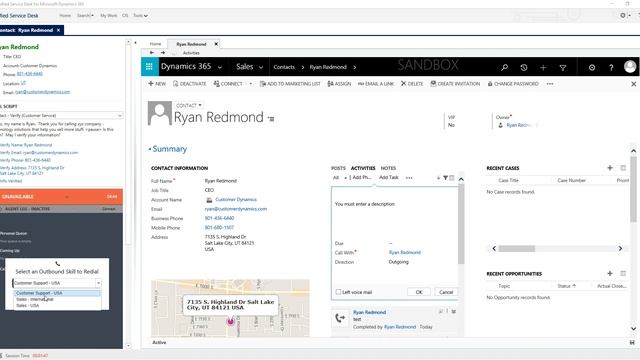The width and height of the screenshot is (640, 360).
Task: Click DEACTIVATE in the command bar
Action: coord(189,84)
